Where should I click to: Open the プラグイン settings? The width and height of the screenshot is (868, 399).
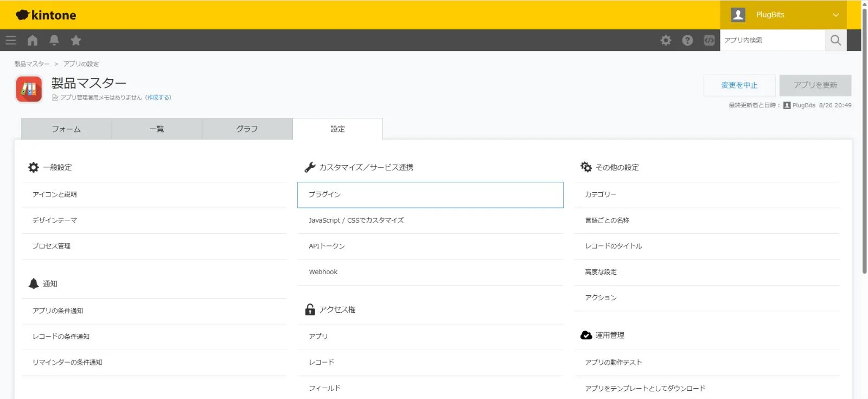(x=430, y=194)
